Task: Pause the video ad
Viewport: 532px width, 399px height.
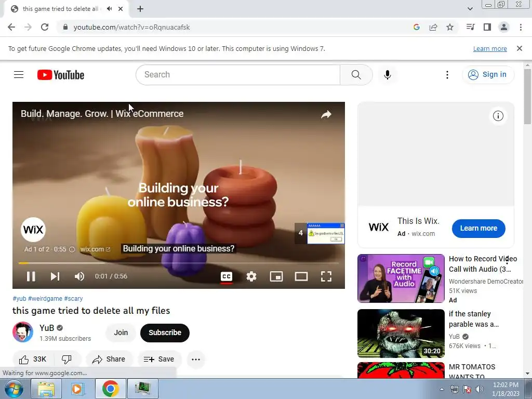Action: [31, 276]
